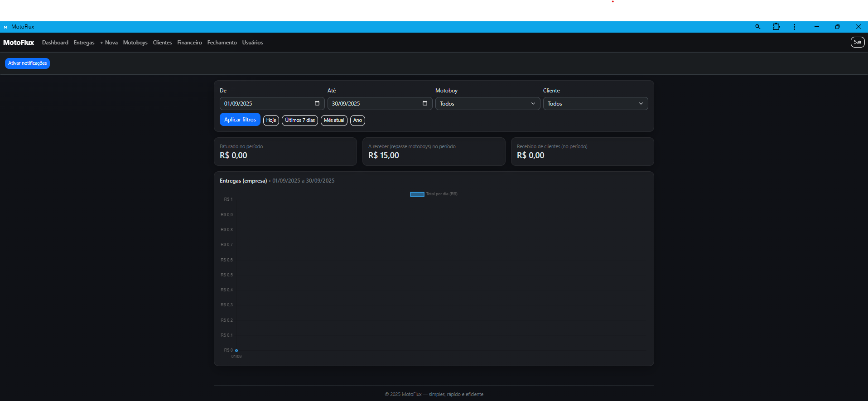Expand the Cliente dropdown

(595, 104)
